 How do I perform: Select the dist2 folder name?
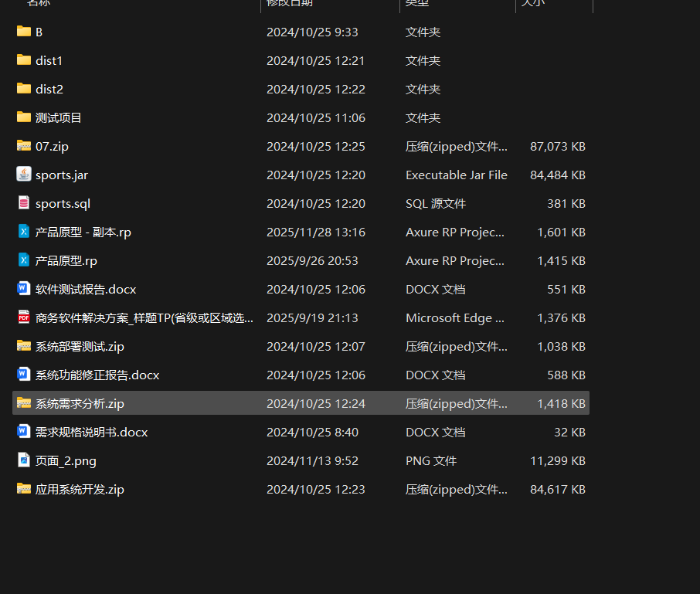[x=49, y=89]
